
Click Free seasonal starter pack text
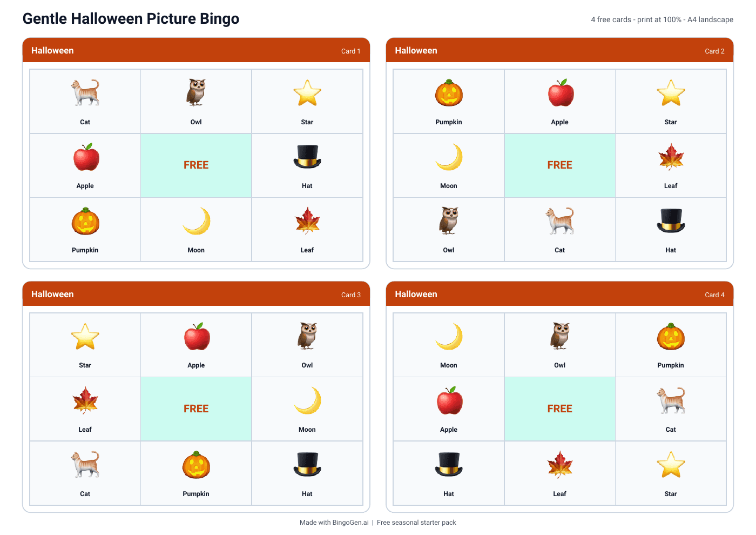pos(416,523)
